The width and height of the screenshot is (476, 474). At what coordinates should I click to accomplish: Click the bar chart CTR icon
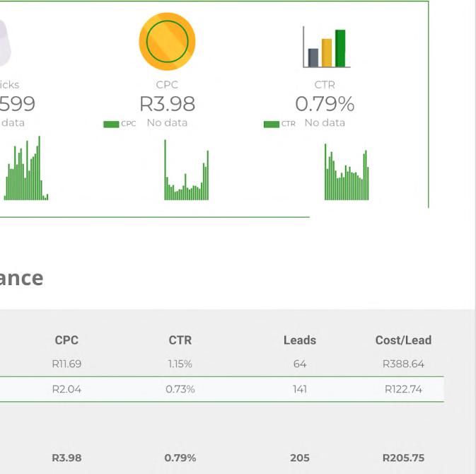pyautogui.click(x=327, y=47)
